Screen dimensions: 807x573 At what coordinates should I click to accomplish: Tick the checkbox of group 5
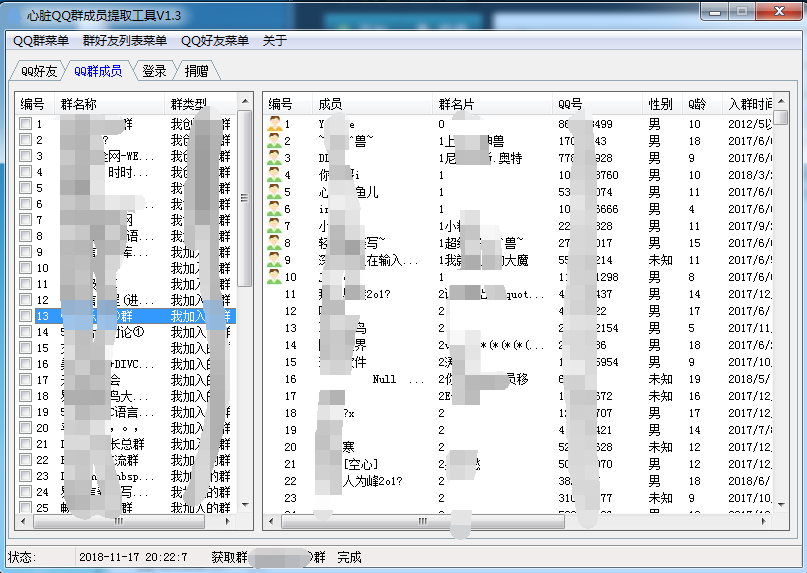click(x=25, y=187)
